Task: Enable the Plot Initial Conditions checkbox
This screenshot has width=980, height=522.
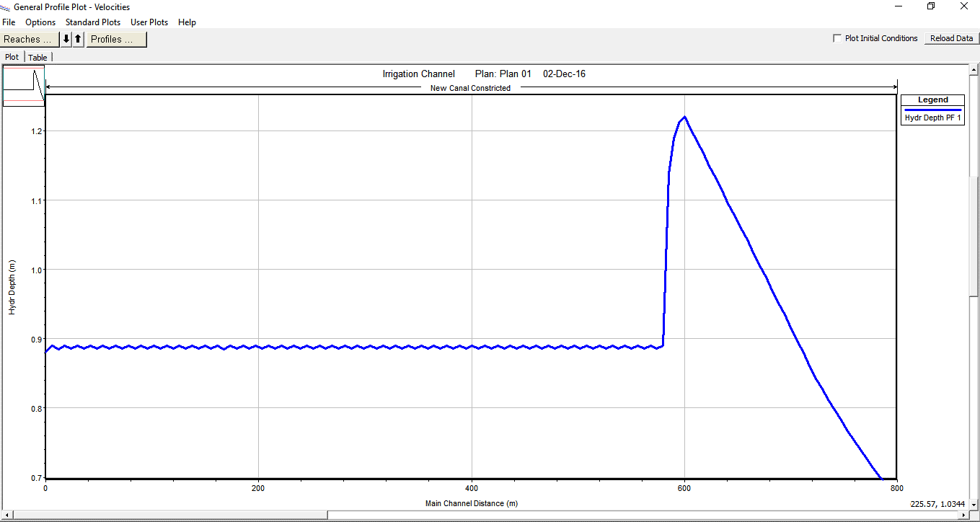Action: (x=837, y=38)
